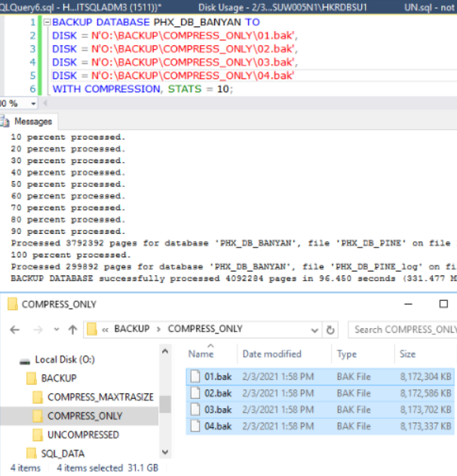Click the navigation pane scrollbar thumb
The image size is (457, 476).
[165, 404]
